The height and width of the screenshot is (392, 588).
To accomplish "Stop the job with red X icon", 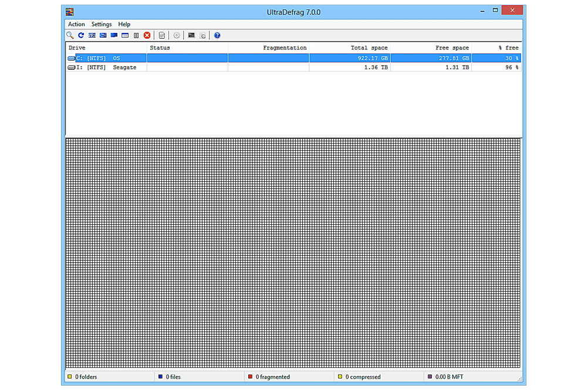I will [x=147, y=36].
